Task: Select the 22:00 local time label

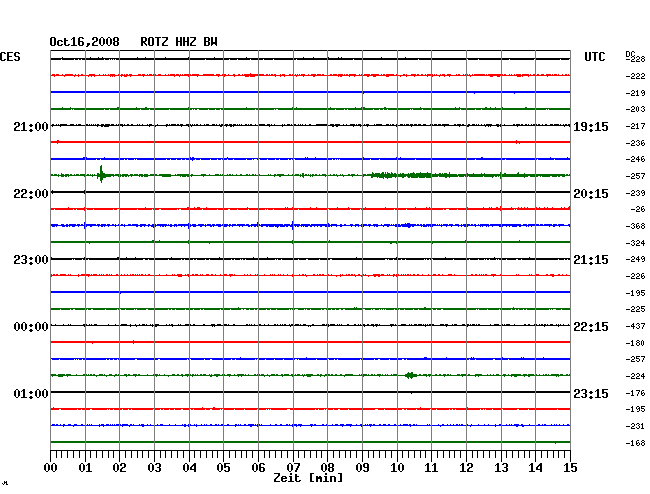Action: [31, 194]
